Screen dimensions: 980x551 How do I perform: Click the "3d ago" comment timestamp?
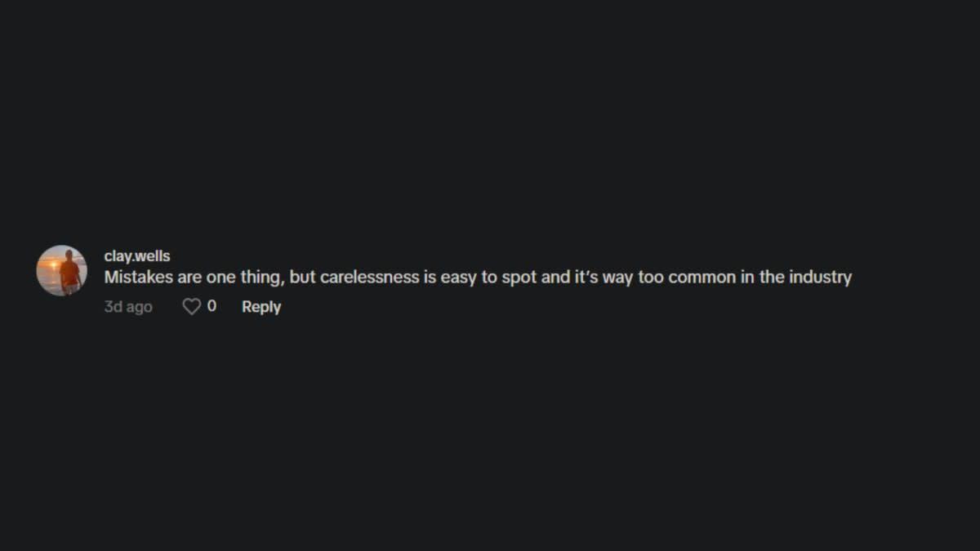tap(128, 307)
